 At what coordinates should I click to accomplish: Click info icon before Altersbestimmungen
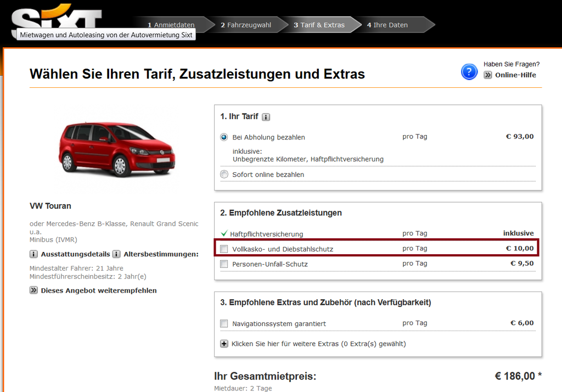coord(116,254)
